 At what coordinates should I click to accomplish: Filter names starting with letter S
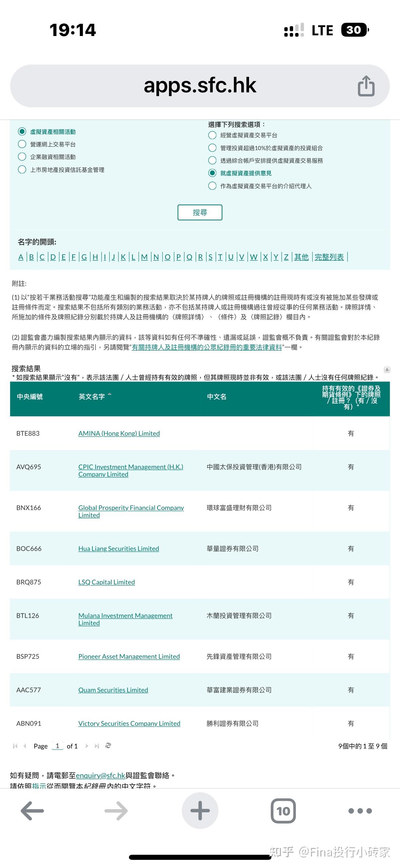[210, 257]
